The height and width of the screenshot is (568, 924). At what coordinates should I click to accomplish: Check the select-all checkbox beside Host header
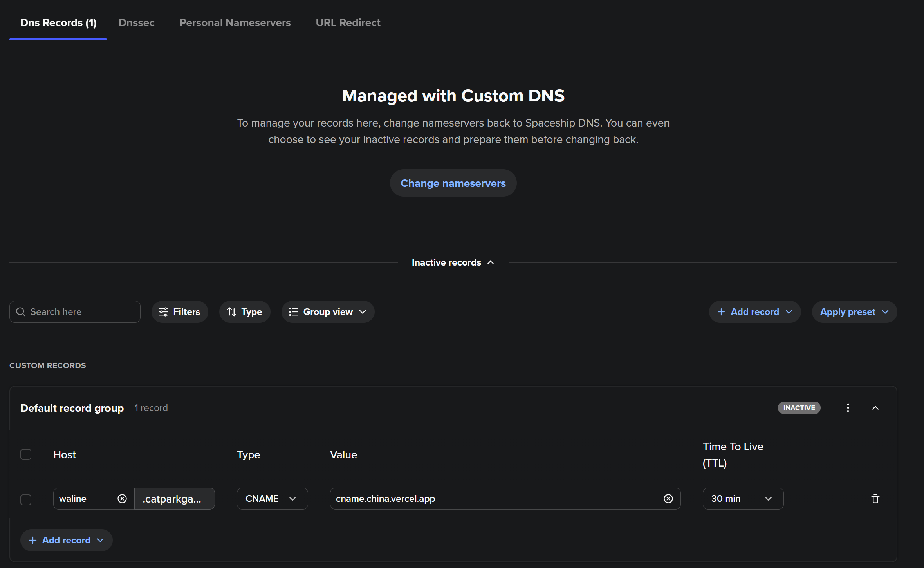tap(26, 454)
